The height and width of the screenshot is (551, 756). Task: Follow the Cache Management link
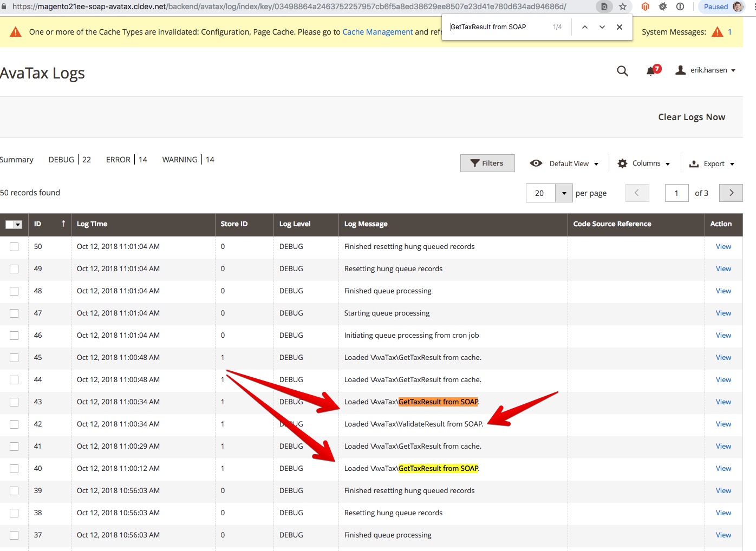point(377,32)
